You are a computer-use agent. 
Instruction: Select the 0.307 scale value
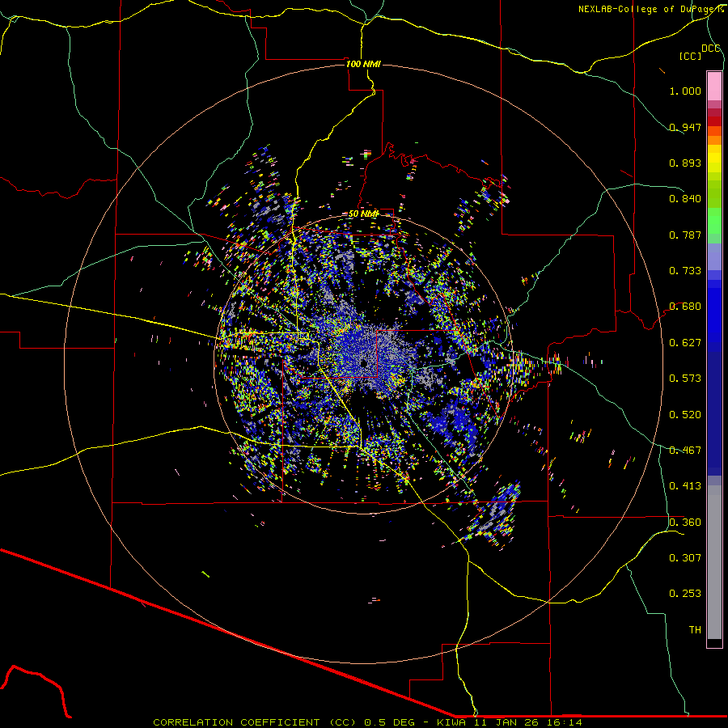click(x=685, y=558)
